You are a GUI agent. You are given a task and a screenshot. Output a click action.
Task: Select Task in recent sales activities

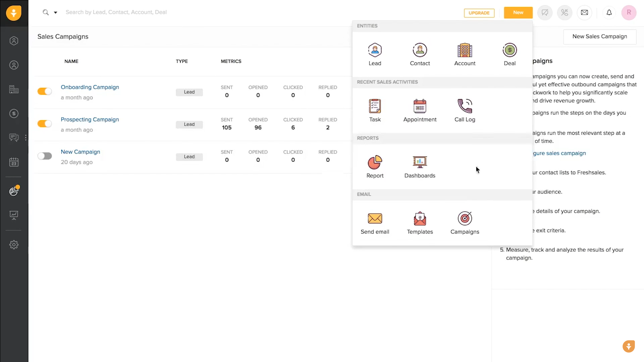click(x=375, y=107)
